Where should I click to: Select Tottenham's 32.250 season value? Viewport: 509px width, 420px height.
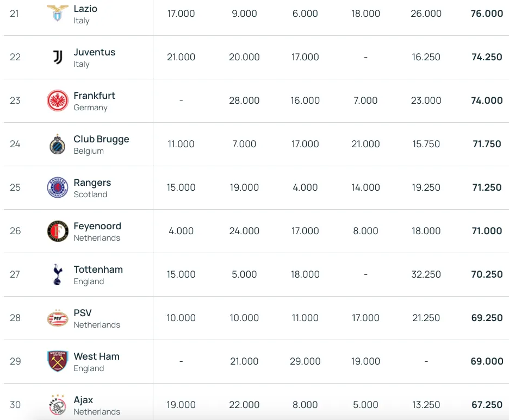click(x=426, y=274)
